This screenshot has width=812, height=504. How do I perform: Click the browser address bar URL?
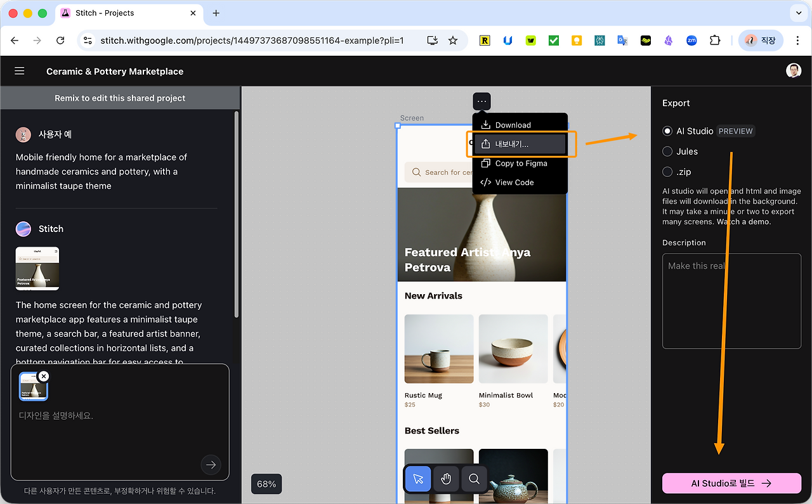[252, 41]
